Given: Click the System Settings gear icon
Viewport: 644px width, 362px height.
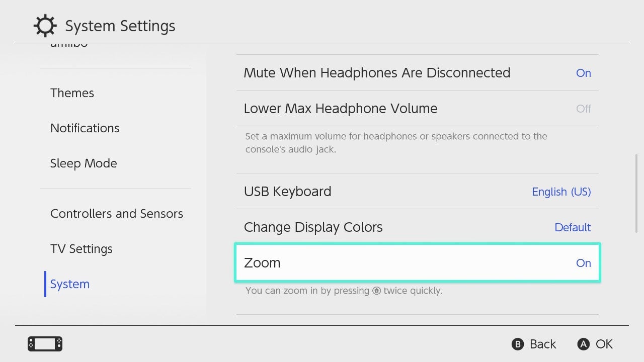Looking at the screenshot, I should coord(45,26).
